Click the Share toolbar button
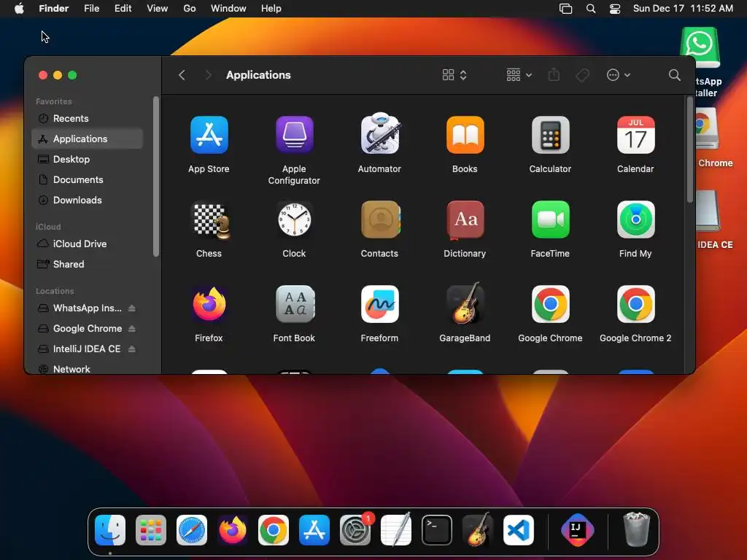The width and height of the screenshot is (747, 560). [554, 75]
